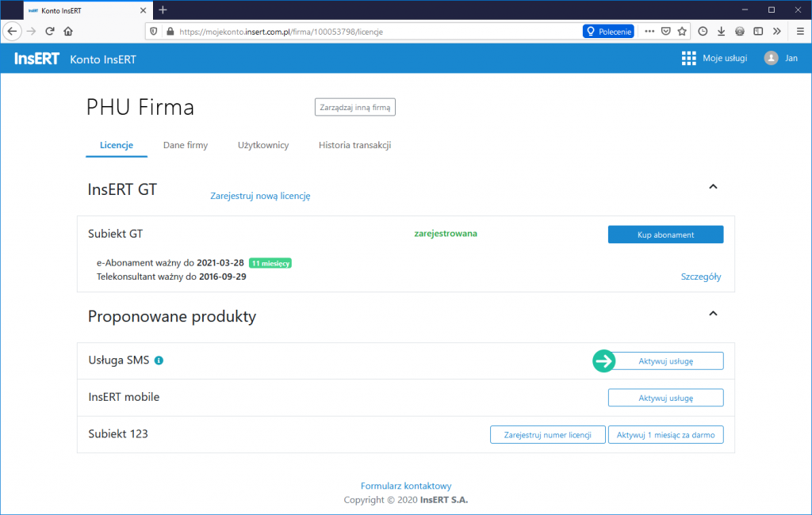This screenshot has width=812, height=515.
Task: Bookmark this page with the star icon
Action: [x=682, y=31]
